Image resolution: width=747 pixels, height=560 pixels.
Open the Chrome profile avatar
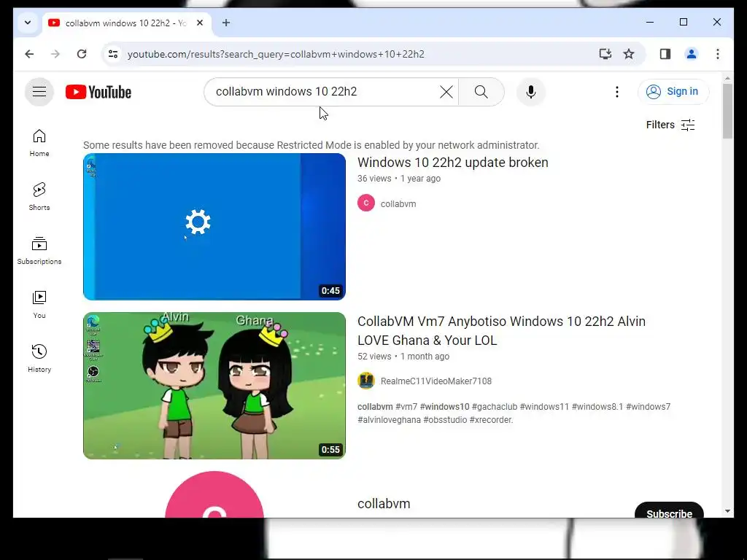[692, 54]
